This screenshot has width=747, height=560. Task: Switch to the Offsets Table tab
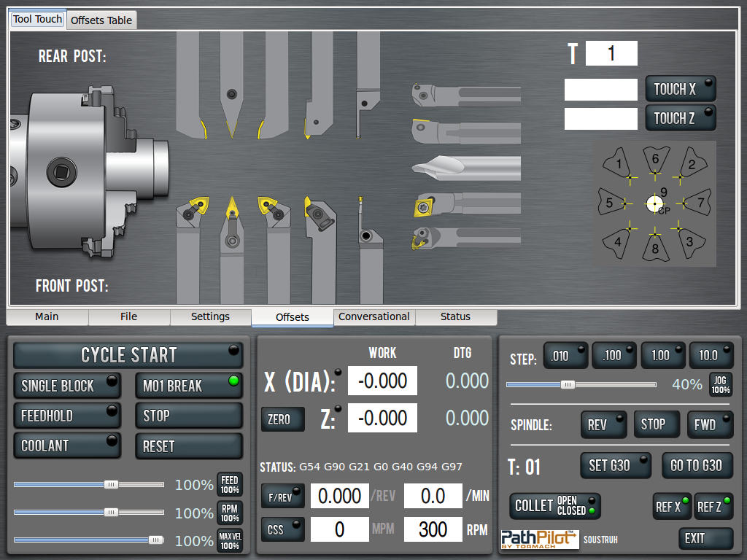101,20
